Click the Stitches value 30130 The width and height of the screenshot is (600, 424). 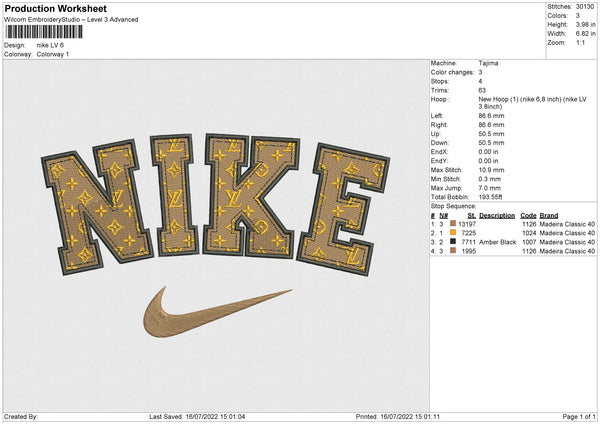[x=585, y=7]
